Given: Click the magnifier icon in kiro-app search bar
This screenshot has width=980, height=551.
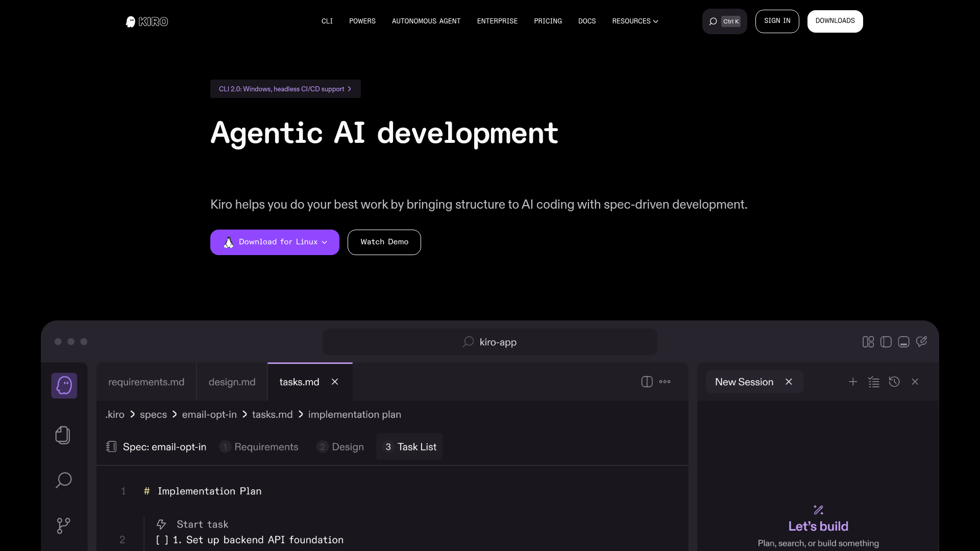Looking at the screenshot, I should tap(468, 342).
